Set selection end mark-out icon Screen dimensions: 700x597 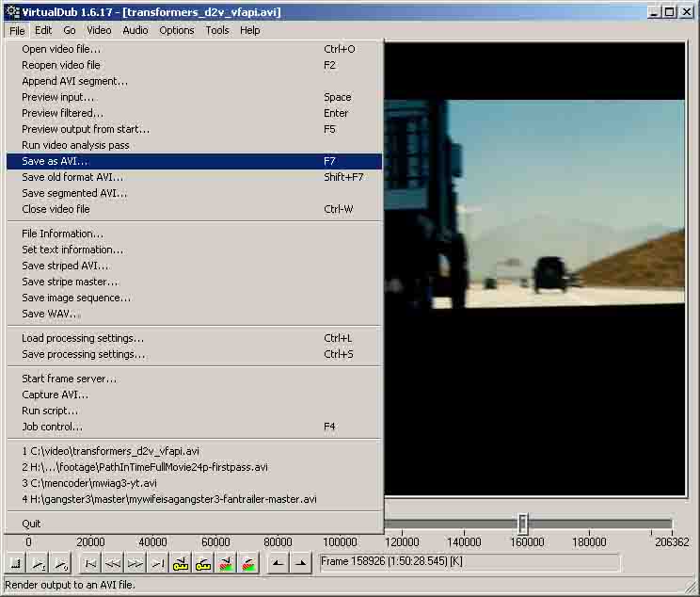click(x=300, y=564)
